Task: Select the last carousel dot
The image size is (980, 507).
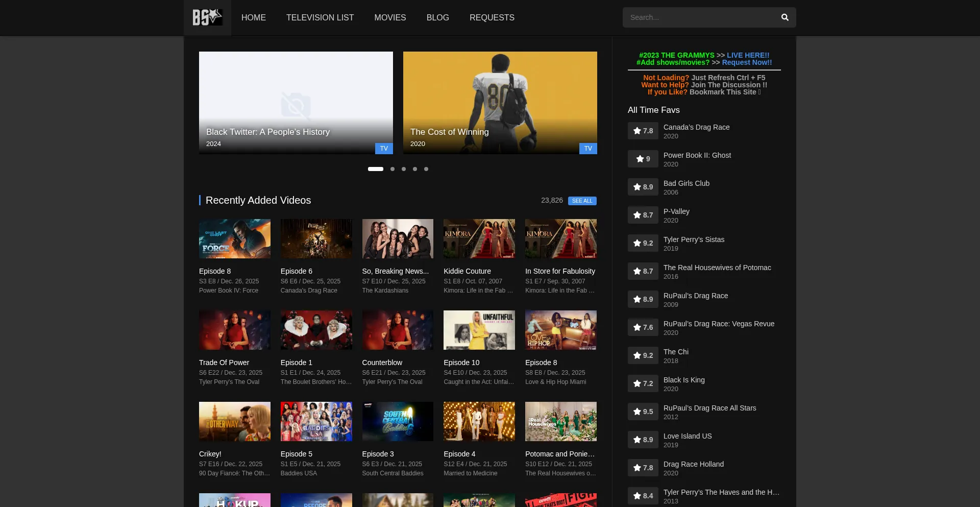Action: [426, 169]
